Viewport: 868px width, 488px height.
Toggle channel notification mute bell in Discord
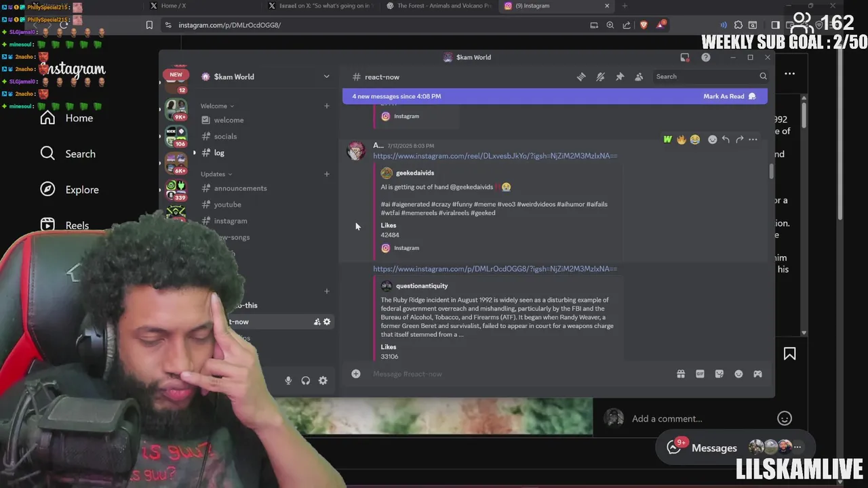coord(600,77)
